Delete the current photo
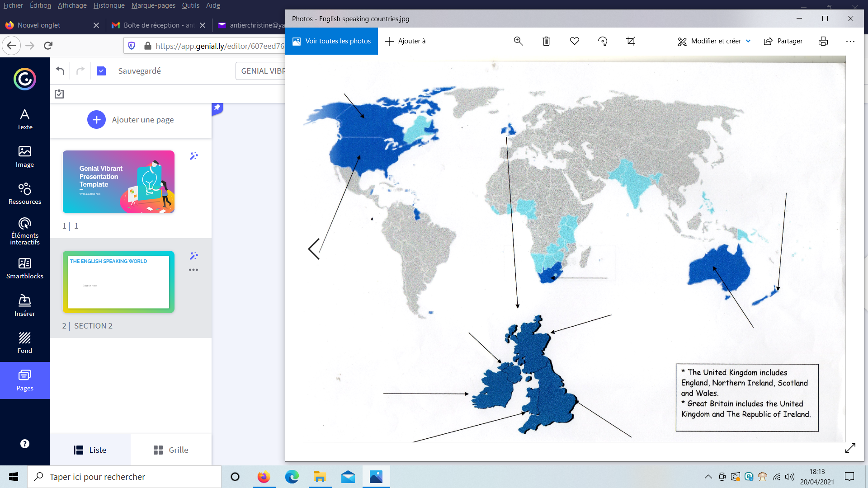The width and height of the screenshot is (868, 488). click(x=546, y=41)
